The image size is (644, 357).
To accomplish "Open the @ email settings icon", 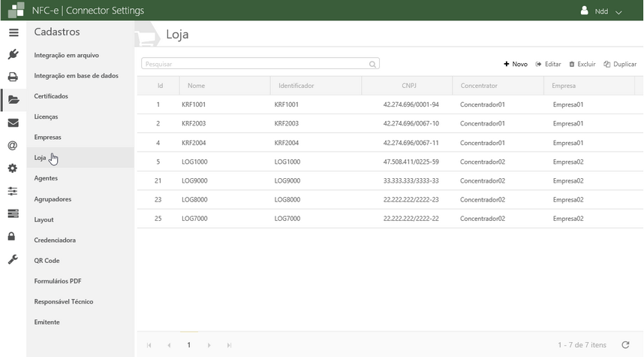I will [x=13, y=145].
